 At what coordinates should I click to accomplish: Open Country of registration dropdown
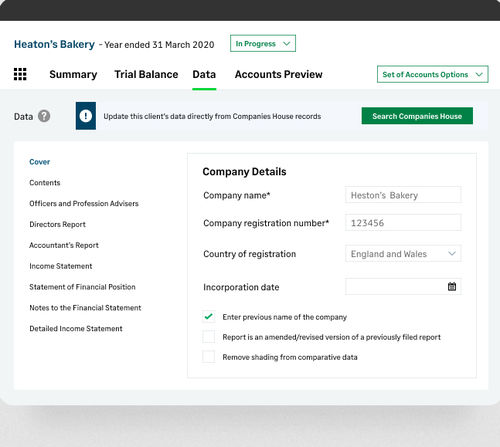403,254
